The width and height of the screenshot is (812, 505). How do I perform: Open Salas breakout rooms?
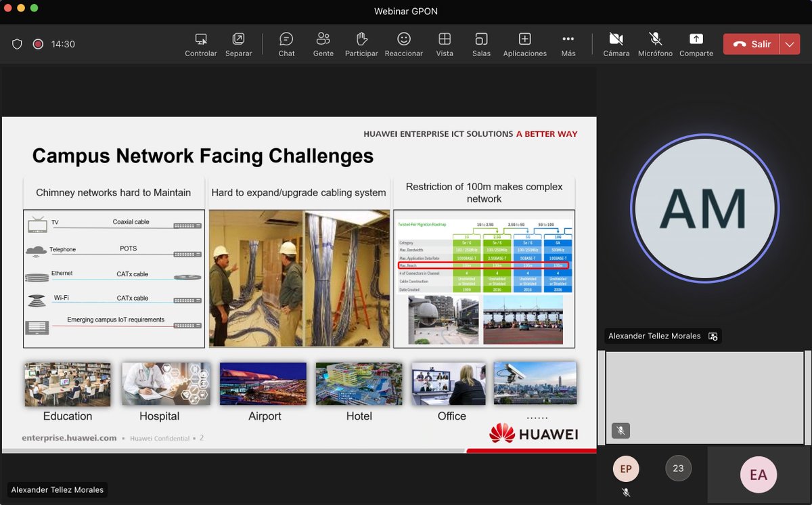click(481, 43)
